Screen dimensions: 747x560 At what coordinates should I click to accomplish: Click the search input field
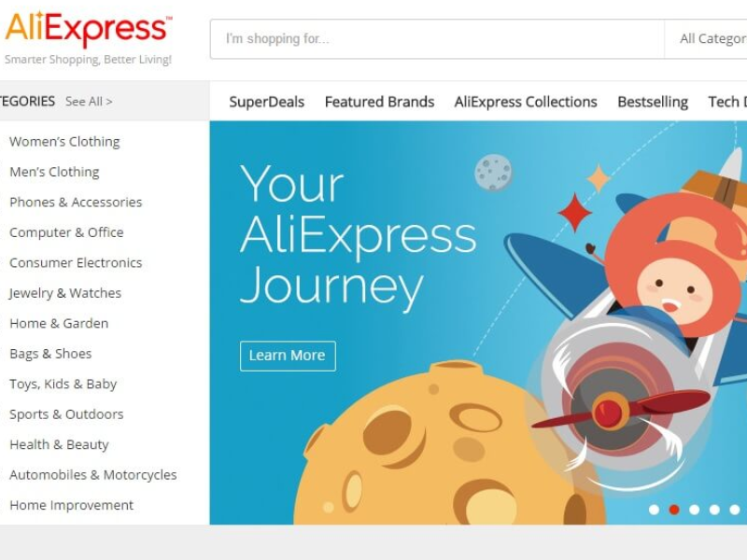437,39
